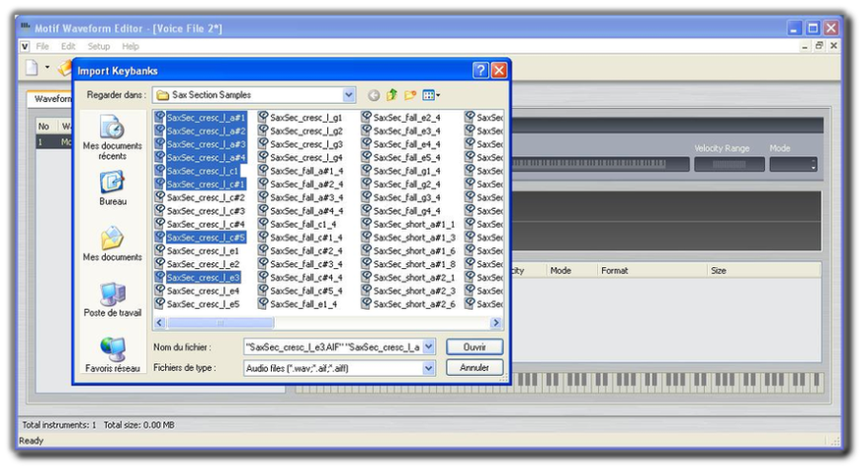The width and height of the screenshot is (868, 474).
Task: Open the File menu
Action: [43, 47]
